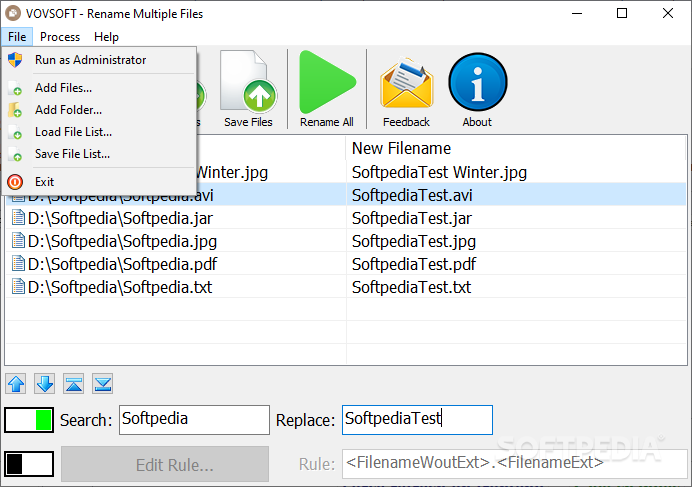Open the Help menu
Image resolution: width=692 pixels, height=487 pixels.
click(x=106, y=37)
